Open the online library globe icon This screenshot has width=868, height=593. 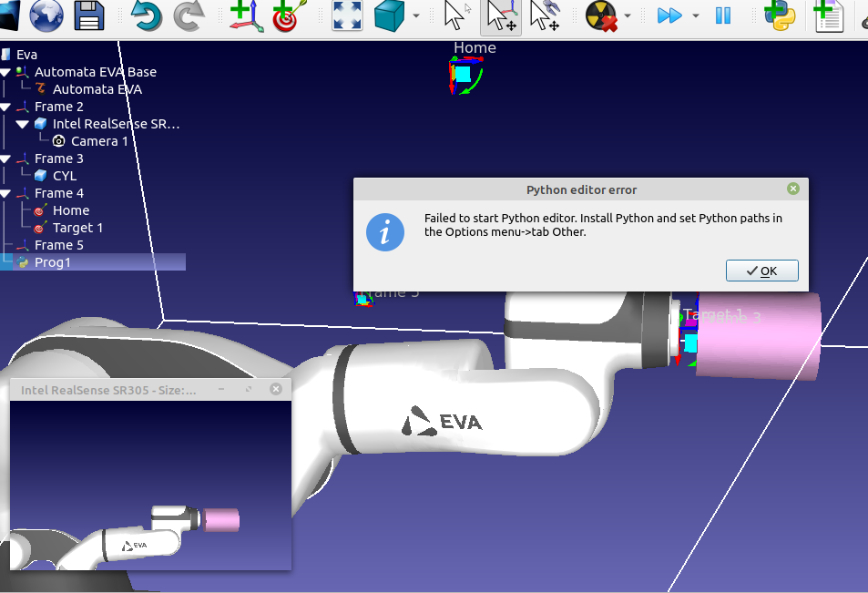click(46, 15)
